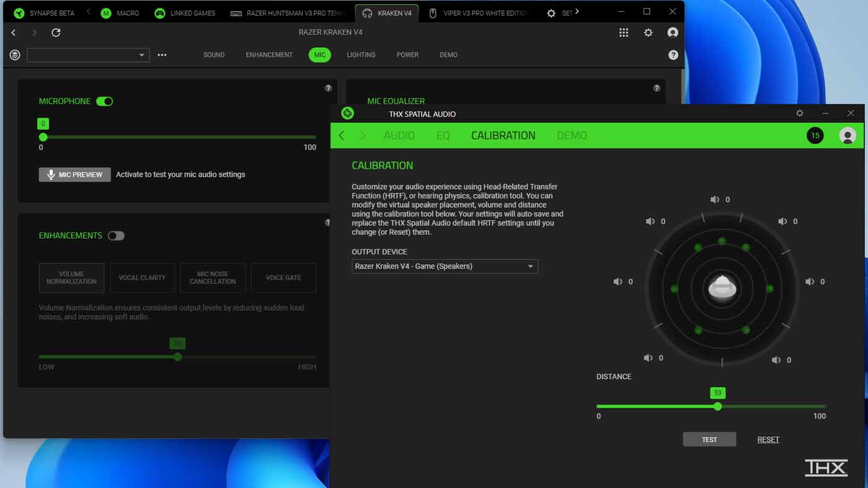Open the notifications badge showing 15

[815, 135]
